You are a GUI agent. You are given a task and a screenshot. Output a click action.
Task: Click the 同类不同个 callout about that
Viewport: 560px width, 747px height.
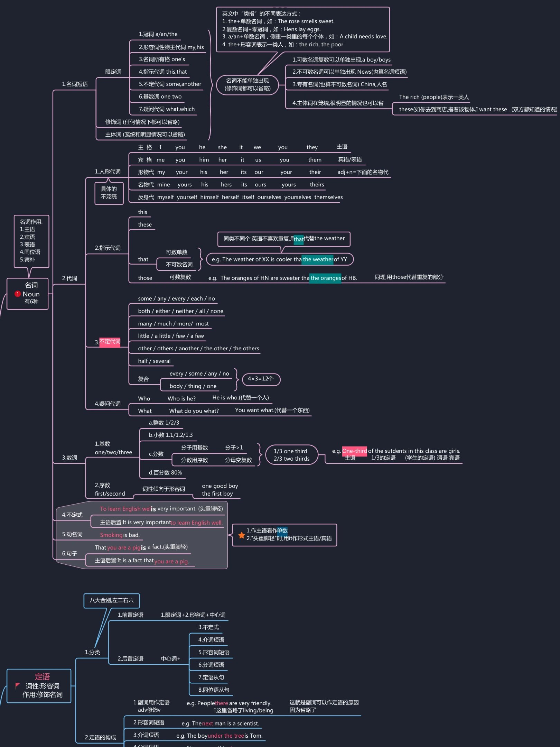pyautogui.click(x=284, y=239)
